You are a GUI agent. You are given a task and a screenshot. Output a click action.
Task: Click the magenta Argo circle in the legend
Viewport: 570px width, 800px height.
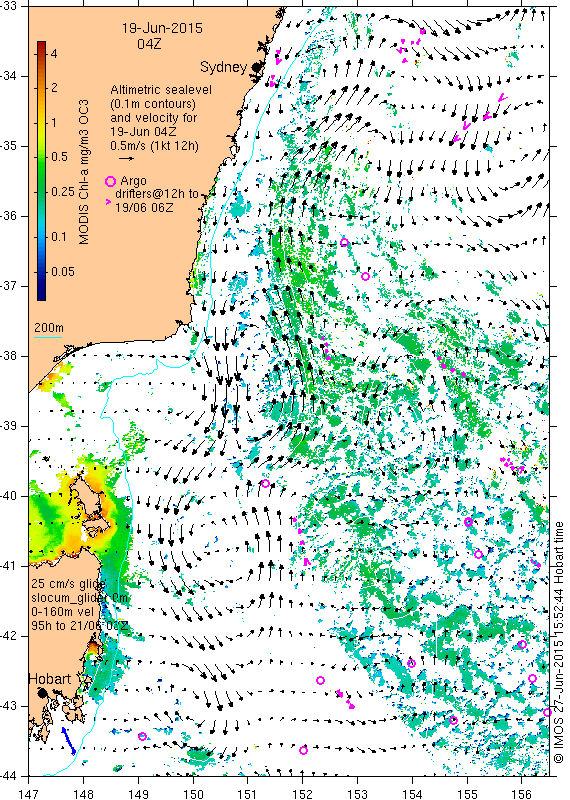110,181
